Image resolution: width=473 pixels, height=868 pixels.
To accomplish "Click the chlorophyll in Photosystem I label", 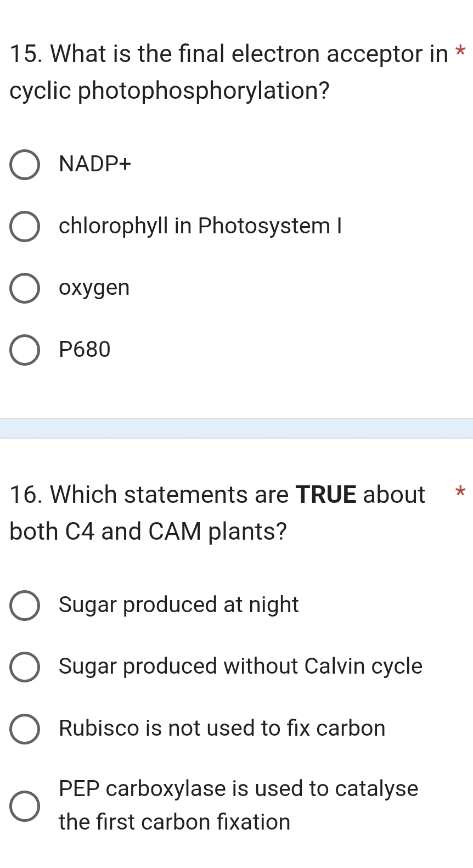I will [x=201, y=226].
